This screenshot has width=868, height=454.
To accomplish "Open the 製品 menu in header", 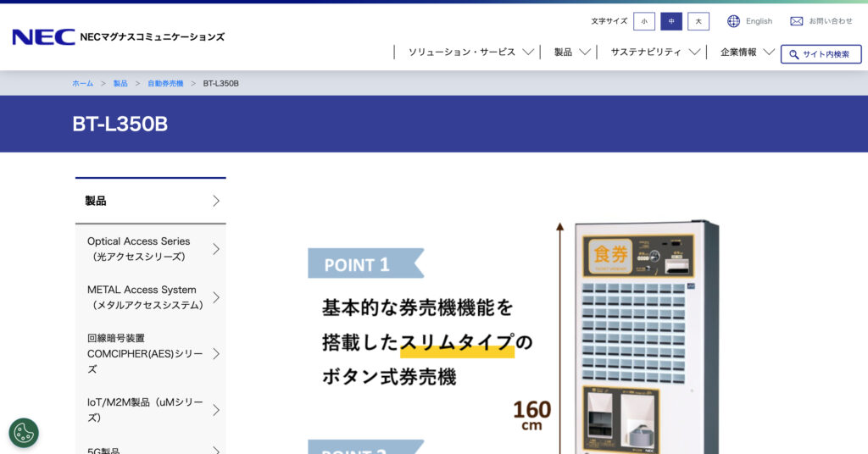I will point(563,52).
